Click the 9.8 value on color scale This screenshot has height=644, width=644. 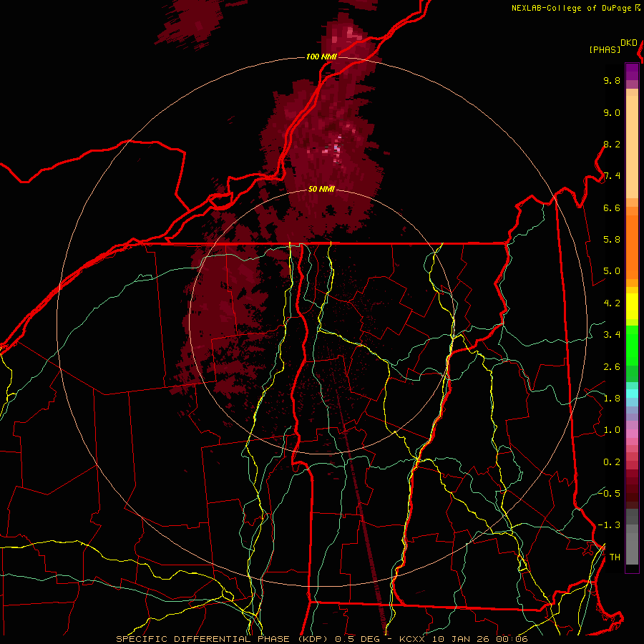[x=612, y=80]
